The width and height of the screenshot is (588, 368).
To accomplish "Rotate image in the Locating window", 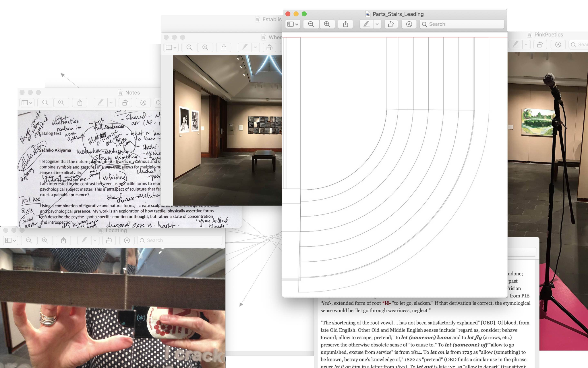I will point(109,240).
